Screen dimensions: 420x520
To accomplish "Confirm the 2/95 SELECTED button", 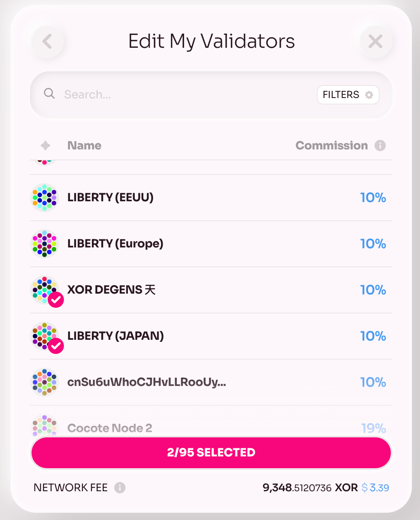I will click(211, 452).
